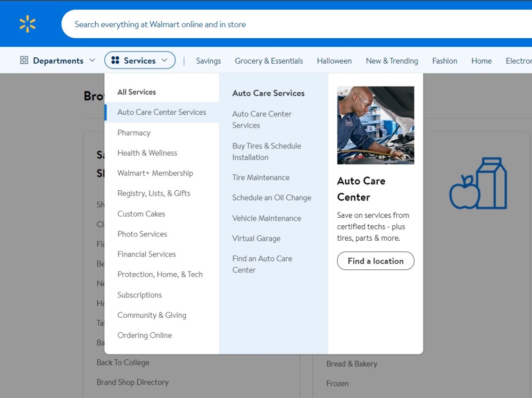Screen dimensions: 532x398
Task: Click the Auto Care Services heading
Action: (x=268, y=93)
